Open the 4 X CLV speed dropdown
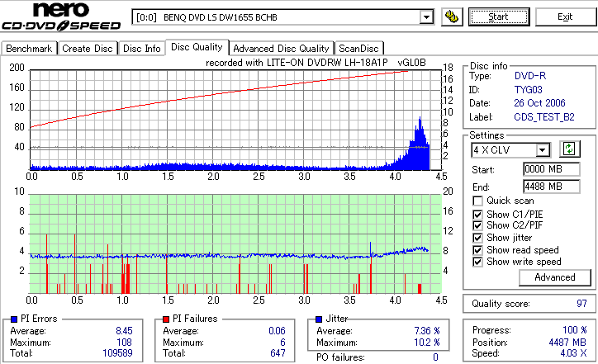Viewport: 598px width, 364px height. pos(542,150)
